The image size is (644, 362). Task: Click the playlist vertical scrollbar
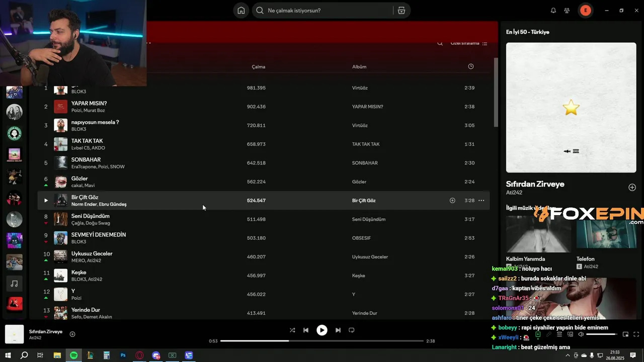(496, 92)
